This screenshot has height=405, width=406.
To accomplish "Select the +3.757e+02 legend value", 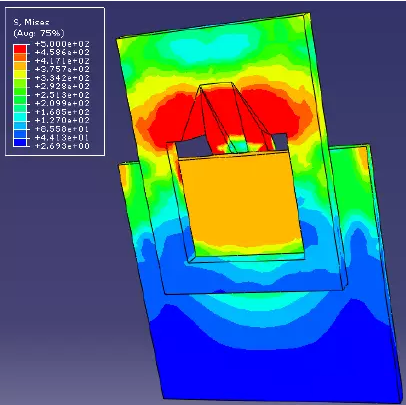I will click(62, 69).
